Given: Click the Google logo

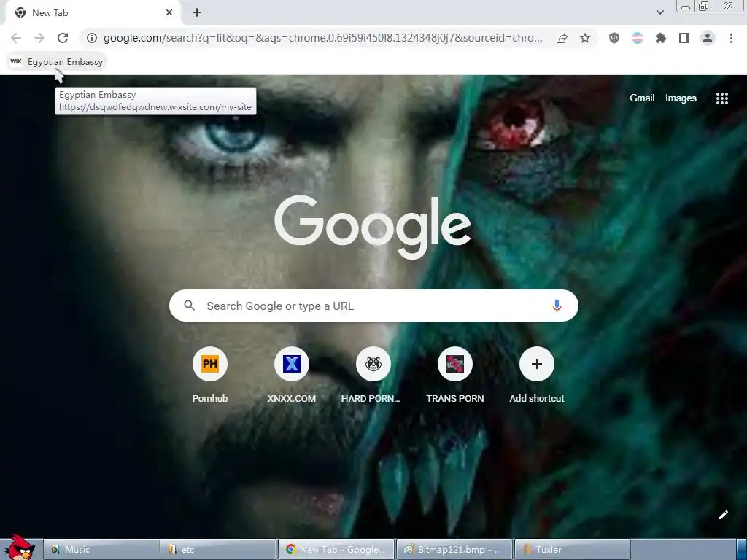Looking at the screenshot, I should pos(373,226).
